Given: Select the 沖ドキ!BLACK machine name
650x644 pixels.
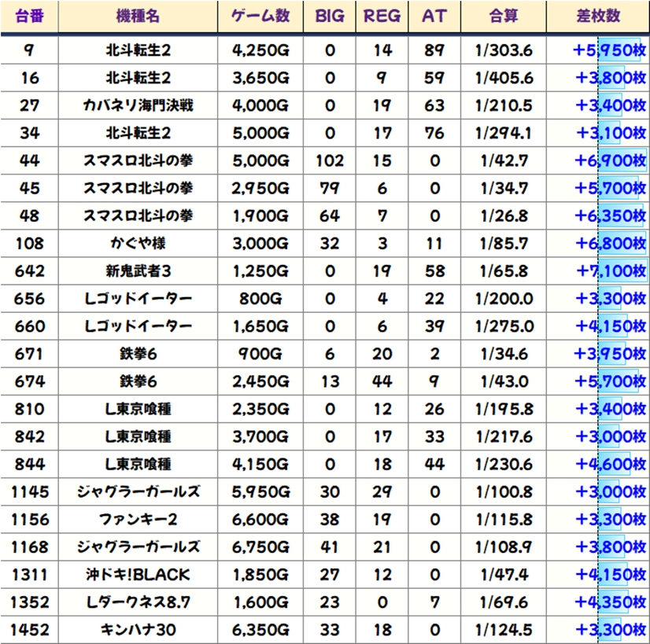Looking at the screenshot, I should click(x=138, y=574).
